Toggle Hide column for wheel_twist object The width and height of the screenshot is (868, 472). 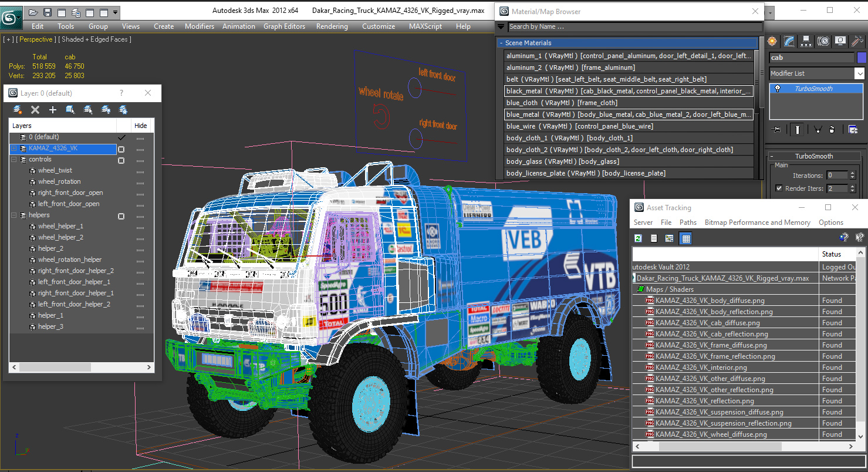pos(140,171)
